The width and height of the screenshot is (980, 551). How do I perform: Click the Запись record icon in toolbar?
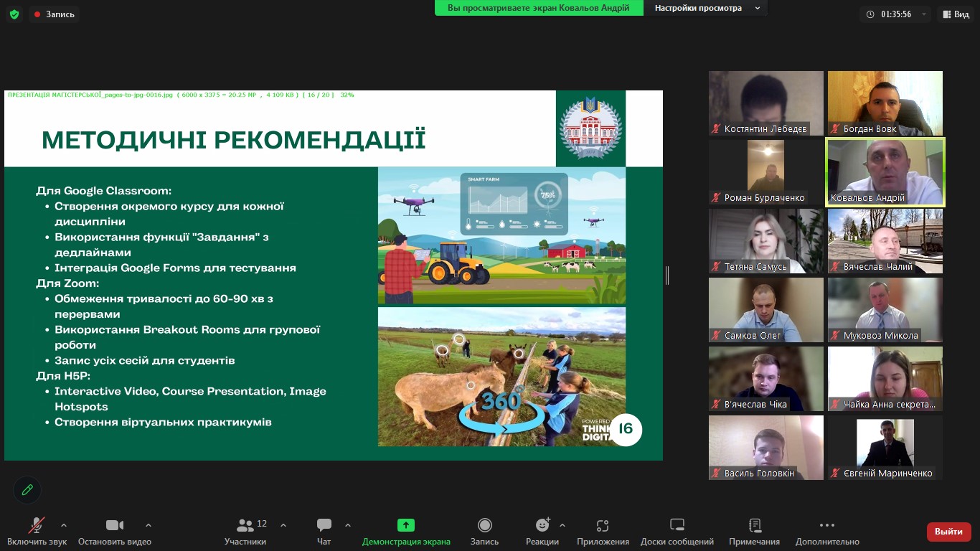484,526
